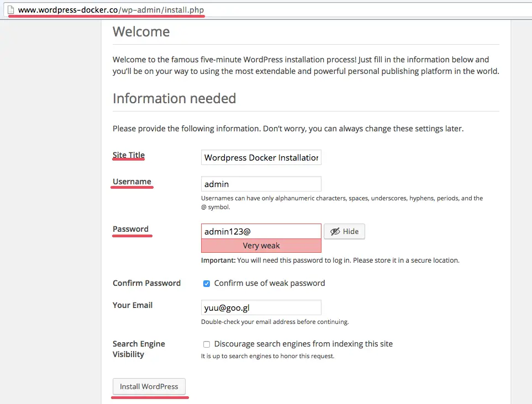Click the 'Important: You will need this password' note
This screenshot has height=404, width=532.
(x=330, y=261)
